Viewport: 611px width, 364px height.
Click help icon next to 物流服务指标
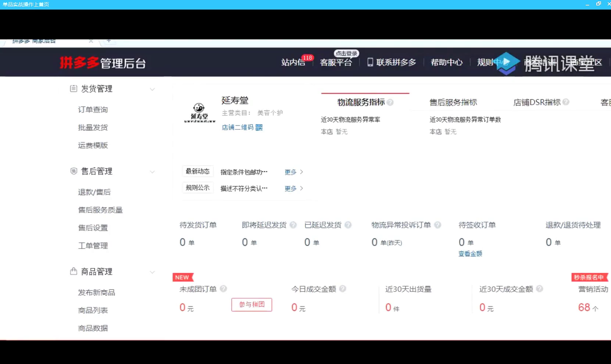(x=390, y=102)
